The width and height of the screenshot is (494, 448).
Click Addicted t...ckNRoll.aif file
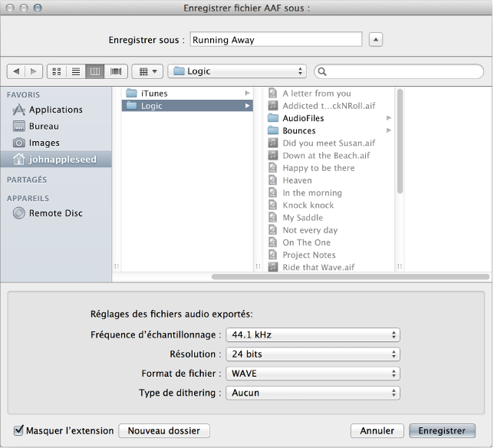click(x=328, y=106)
